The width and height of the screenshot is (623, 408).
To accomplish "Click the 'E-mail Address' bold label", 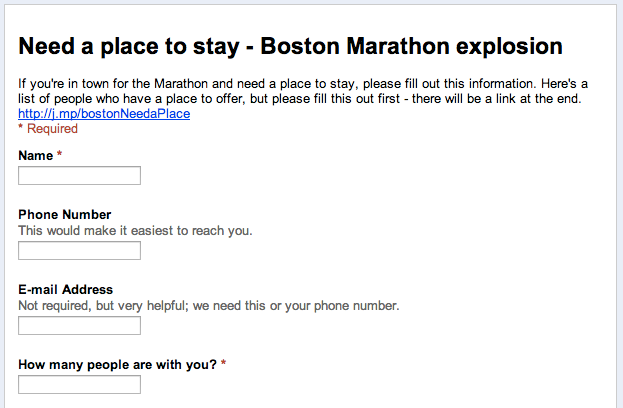I will (66, 290).
